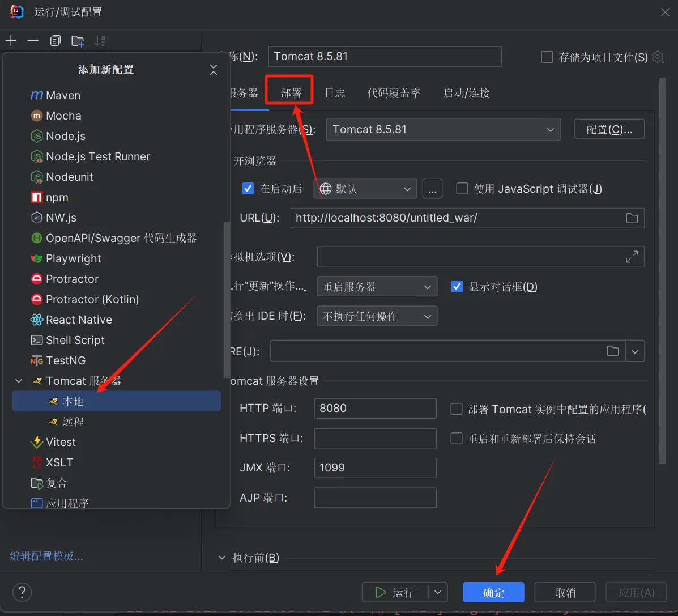
Task: Open the application server Tomcat 8.5.81 dropdown
Action: [x=443, y=129]
